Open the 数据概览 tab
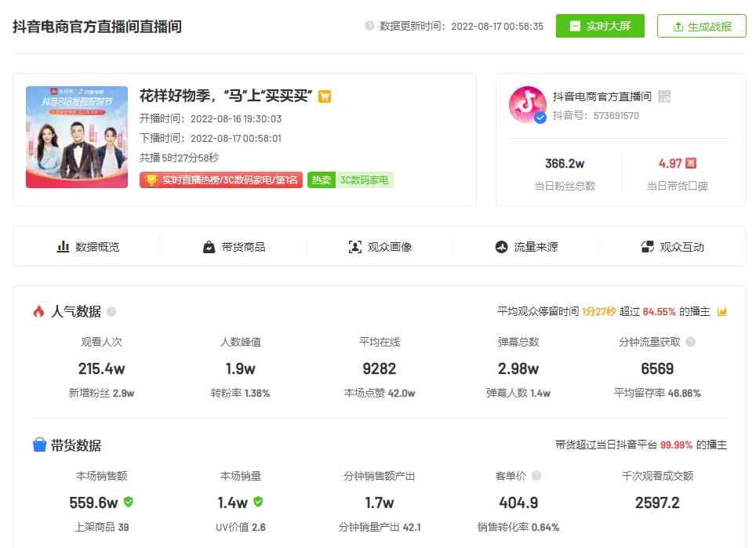756x548 pixels. (87, 247)
